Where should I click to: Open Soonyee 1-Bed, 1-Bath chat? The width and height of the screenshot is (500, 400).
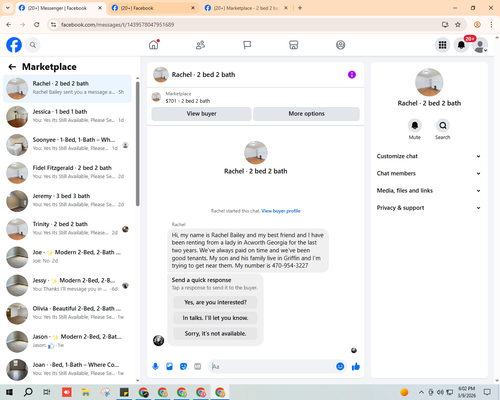click(x=67, y=145)
